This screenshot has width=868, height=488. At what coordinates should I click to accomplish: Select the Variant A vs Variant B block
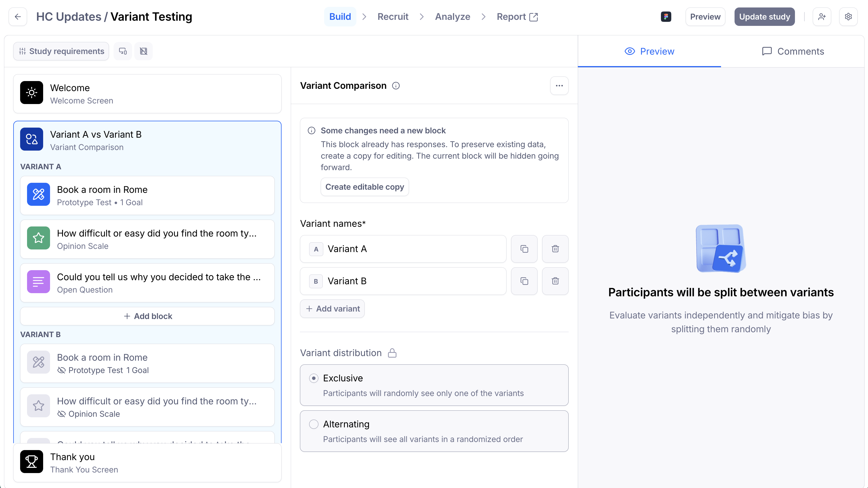(x=147, y=140)
